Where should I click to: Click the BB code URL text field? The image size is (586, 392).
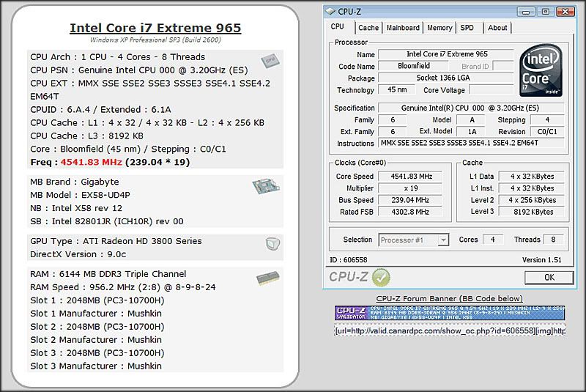pyautogui.click(x=450, y=330)
